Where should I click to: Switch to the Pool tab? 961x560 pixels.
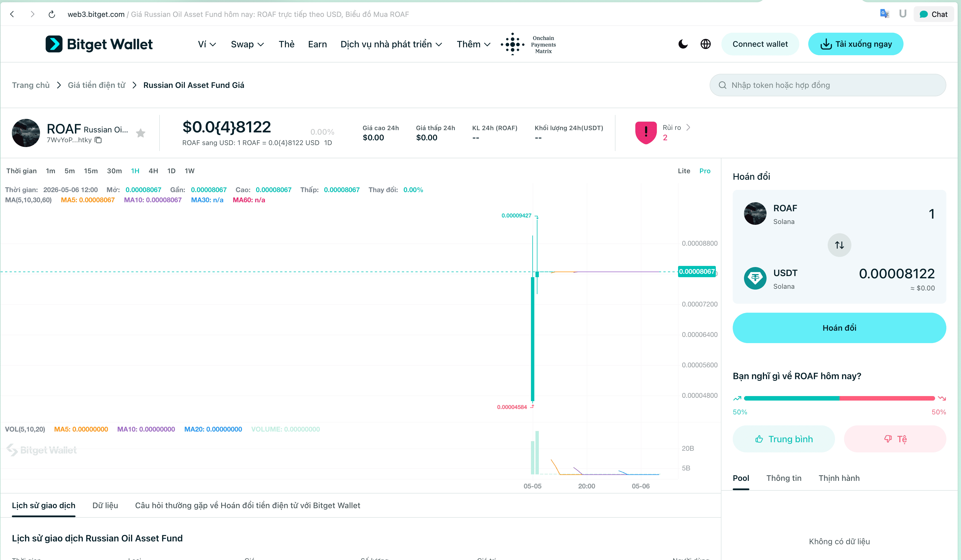coord(741,478)
